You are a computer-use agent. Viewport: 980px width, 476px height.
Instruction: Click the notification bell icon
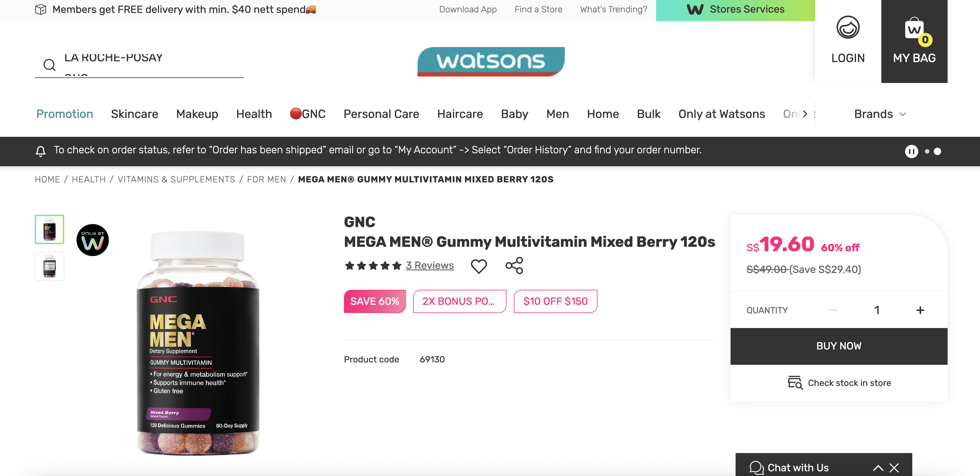pos(41,151)
